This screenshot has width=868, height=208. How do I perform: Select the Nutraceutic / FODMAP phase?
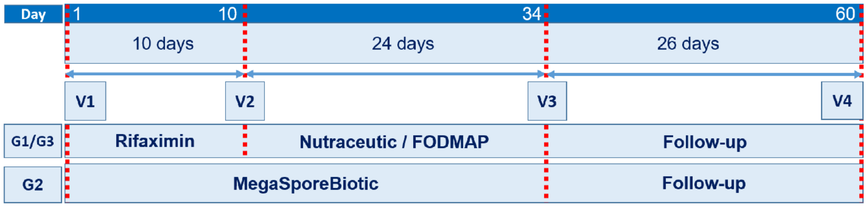coord(395,142)
